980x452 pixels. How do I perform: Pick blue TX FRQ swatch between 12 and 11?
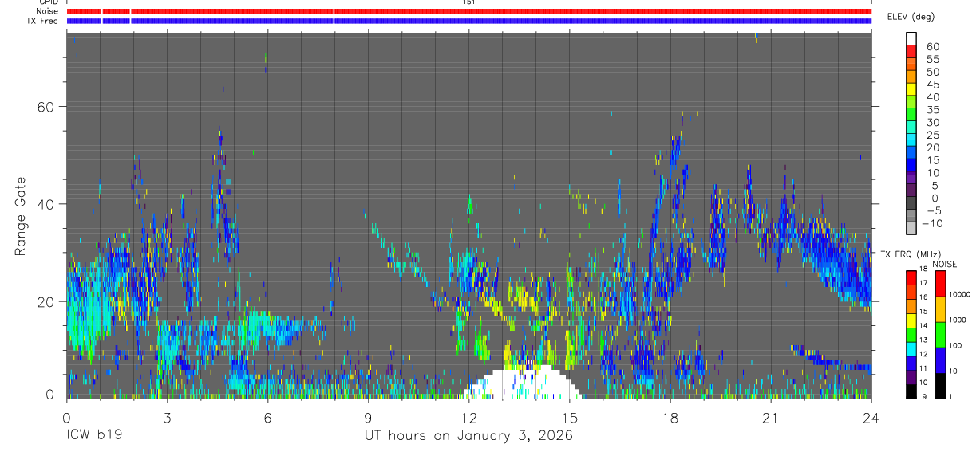[x=911, y=363]
